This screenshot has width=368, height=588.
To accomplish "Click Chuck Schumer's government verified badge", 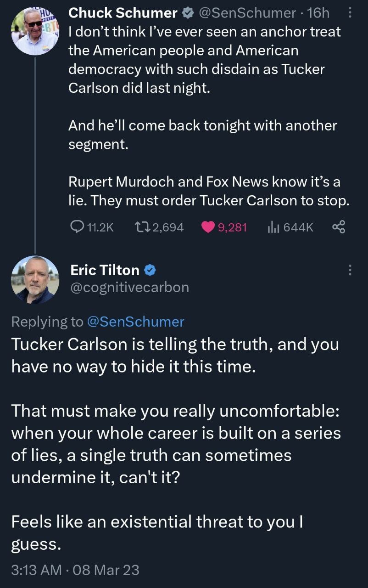I will [x=187, y=13].
